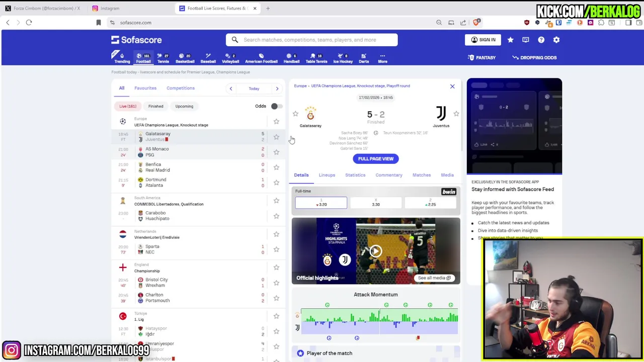The width and height of the screenshot is (644, 362).
Task: Open the DROPPING ODDS link
Action: pos(534,58)
